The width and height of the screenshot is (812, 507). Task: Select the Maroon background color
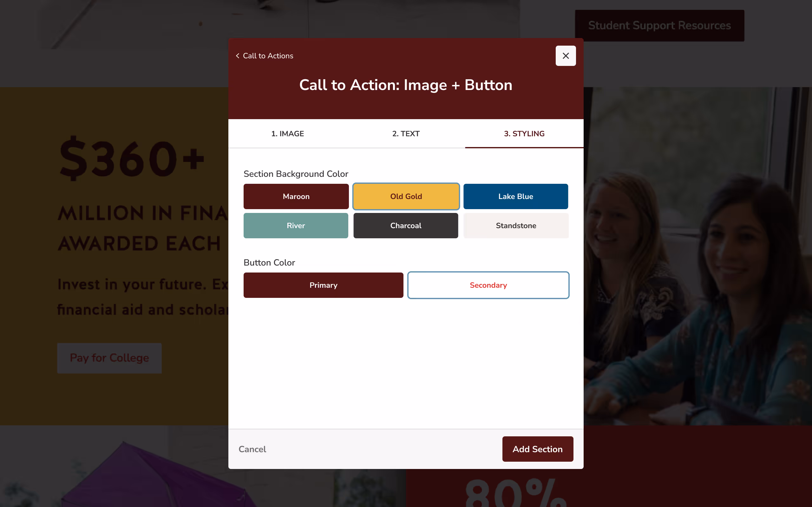(296, 196)
